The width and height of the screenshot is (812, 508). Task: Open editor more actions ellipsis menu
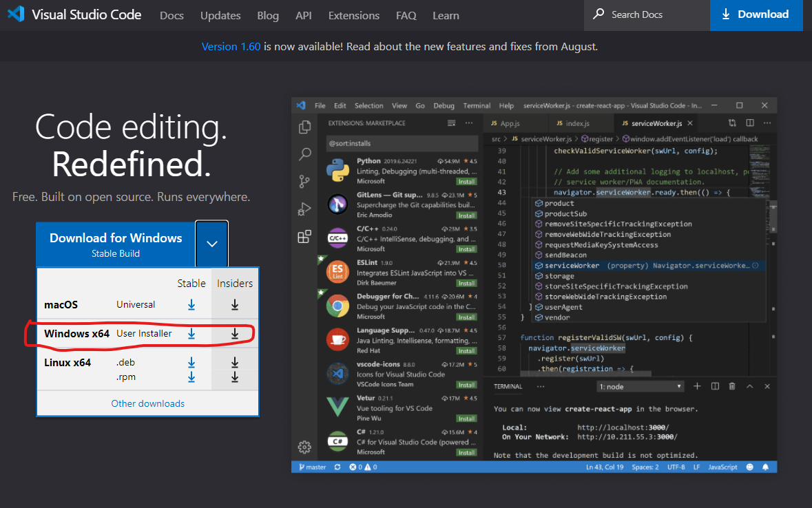click(767, 123)
